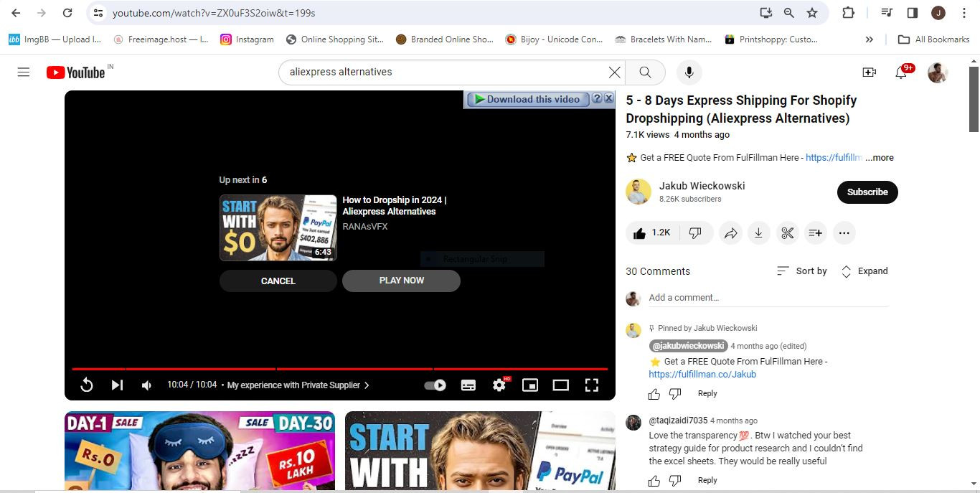Viewport: 980px width, 493px height.
Task: Clear the search box text
Action: (614, 72)
